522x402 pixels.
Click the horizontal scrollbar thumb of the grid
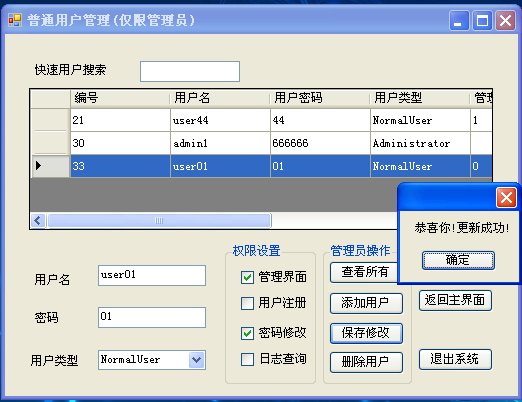click(159, 220)
